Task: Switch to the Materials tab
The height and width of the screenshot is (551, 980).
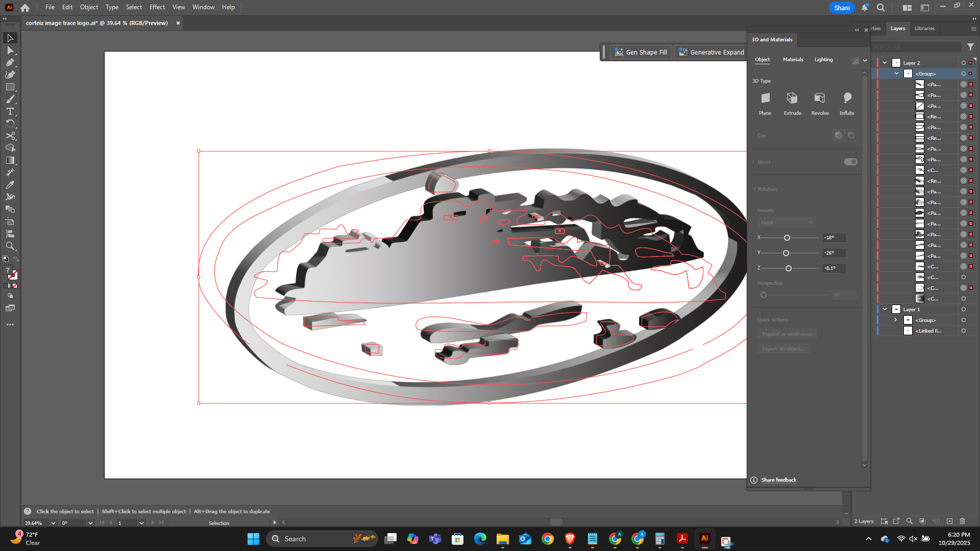Action: pyautogui.click(x=793, y=60)
